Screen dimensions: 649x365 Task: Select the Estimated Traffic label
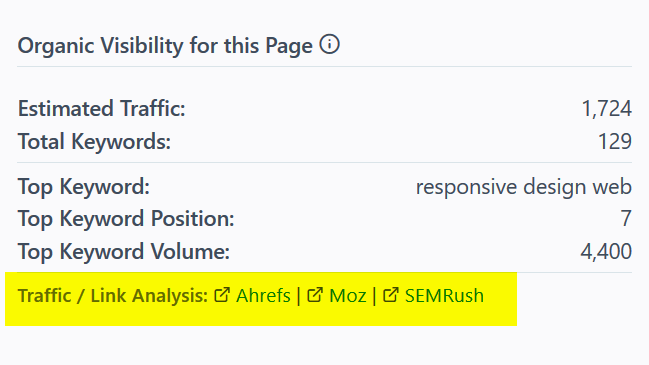pyautogui.click(x=101, y=109)
